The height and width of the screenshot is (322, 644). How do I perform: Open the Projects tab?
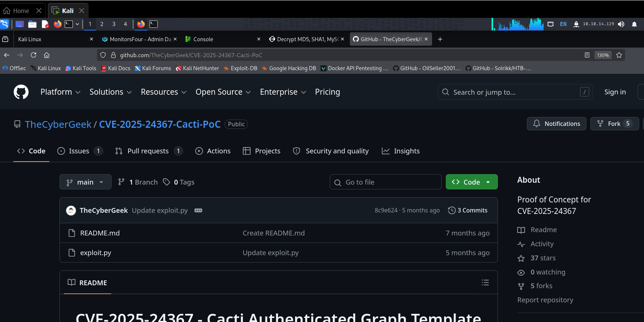pos(261,151)
